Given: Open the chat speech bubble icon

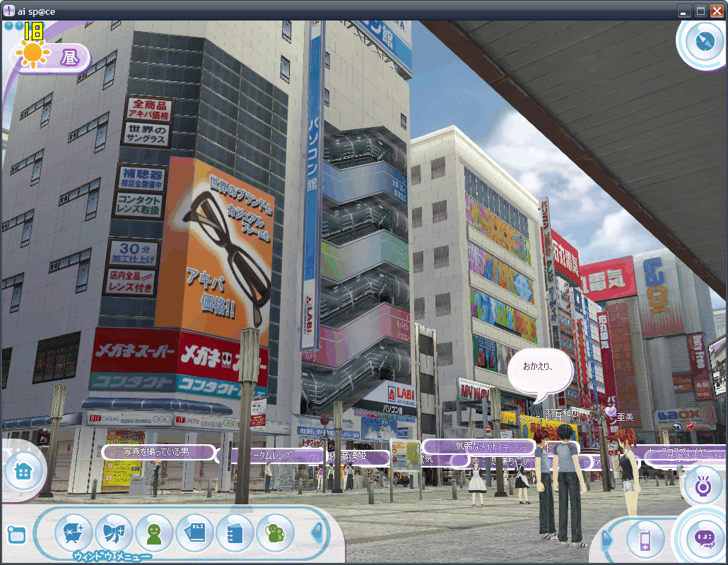Looking at the screenshot, I should (705, 539).
